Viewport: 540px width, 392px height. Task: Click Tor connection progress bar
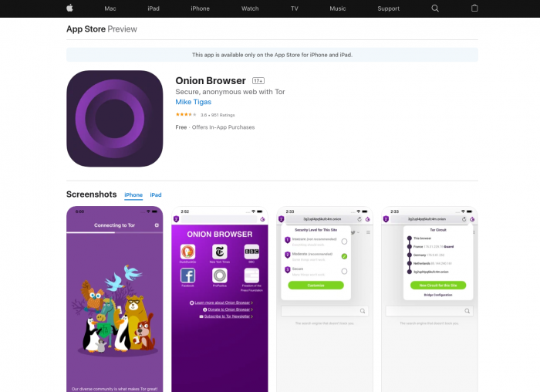click(x=115, y=233)
